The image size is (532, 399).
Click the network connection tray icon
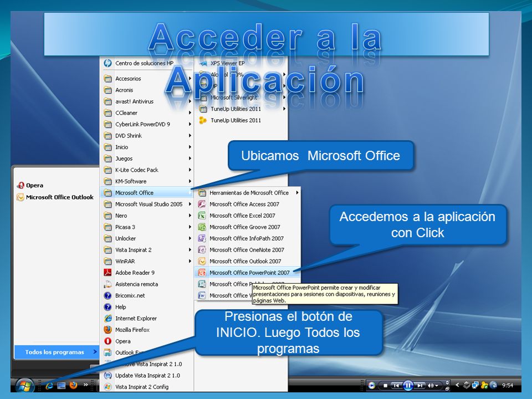(x=475, y=385)
